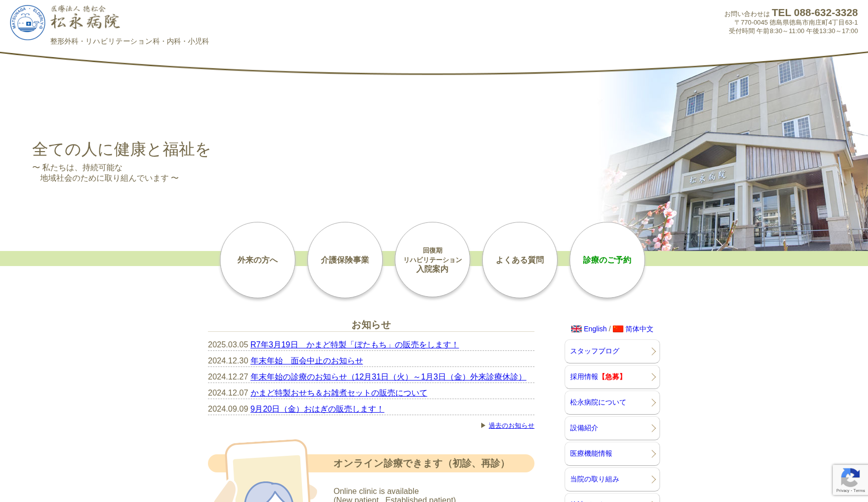Image resolution: width=868 pixels, height=502 pixels.
Task: Open かまど特製おせち＆お雑煮セット news link
Action: 339,393
